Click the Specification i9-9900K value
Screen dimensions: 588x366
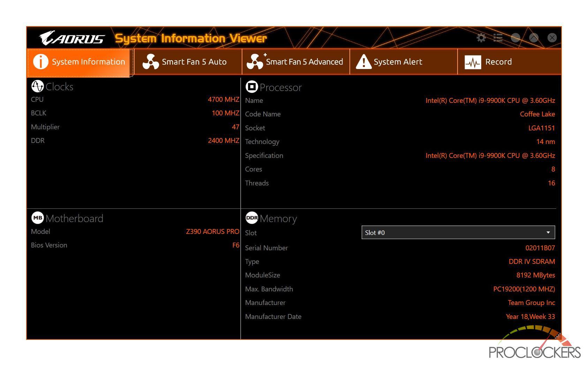pos(490,155)
